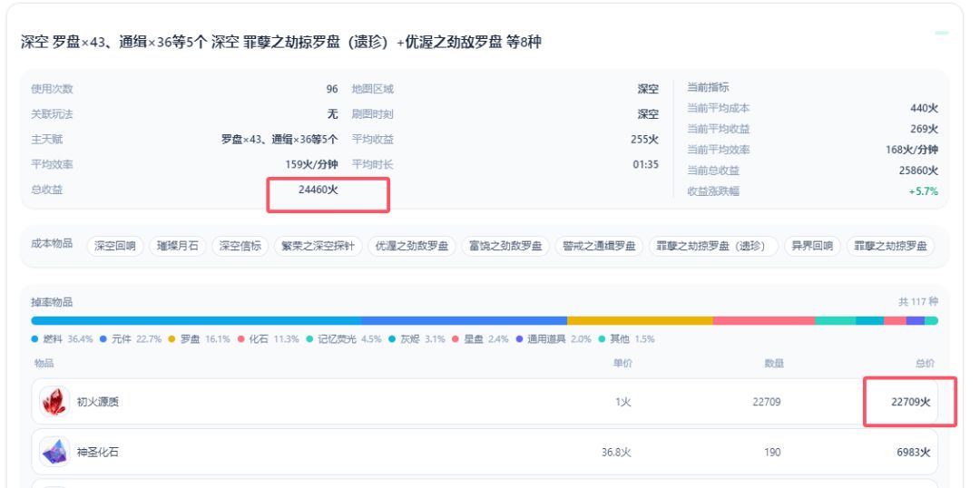
Task: Click the 初火源质 unit price 1火
Action: [623, 402]
